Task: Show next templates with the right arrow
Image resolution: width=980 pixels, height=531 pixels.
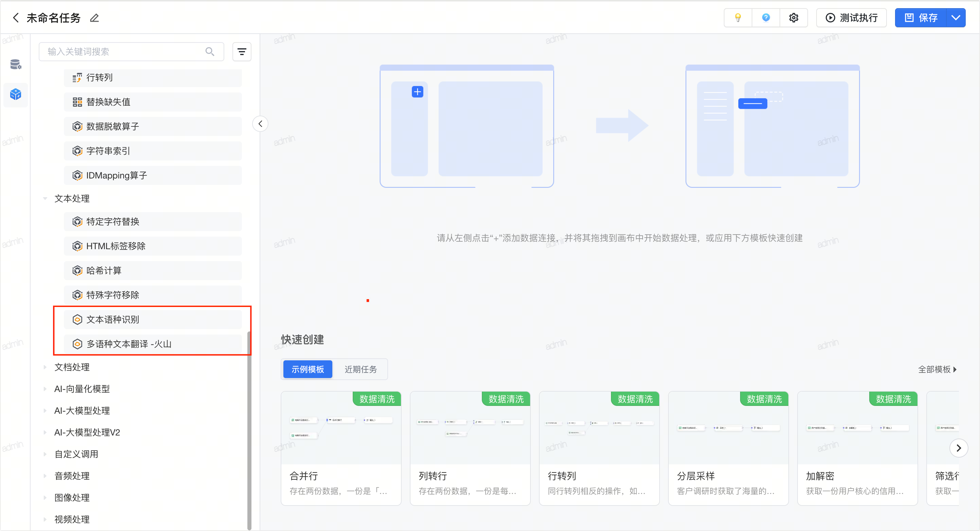Action: [x=959, y=448]
